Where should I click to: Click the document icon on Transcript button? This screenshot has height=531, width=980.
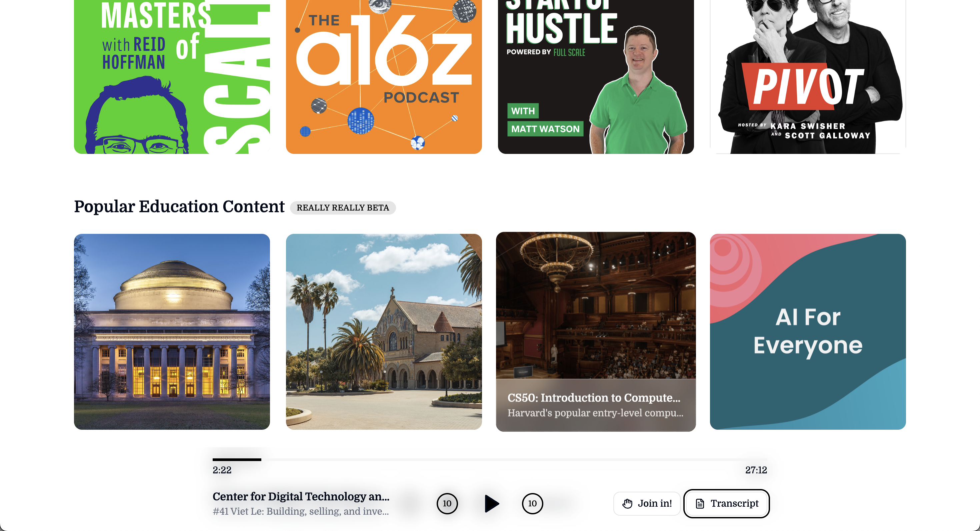pos(700,503)
